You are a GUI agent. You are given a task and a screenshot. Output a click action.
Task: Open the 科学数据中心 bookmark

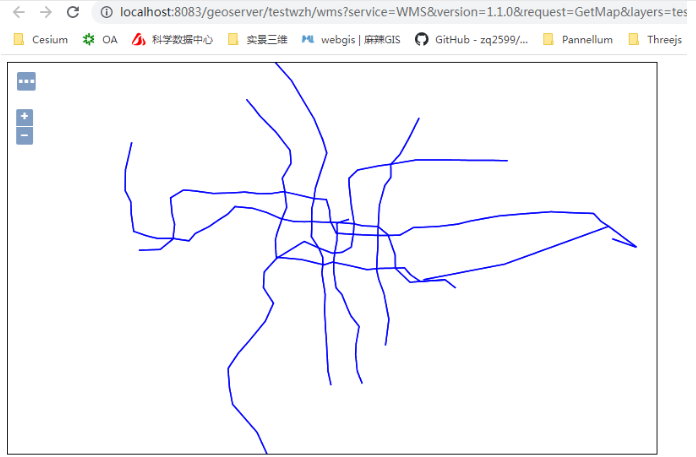pos(172,39)
